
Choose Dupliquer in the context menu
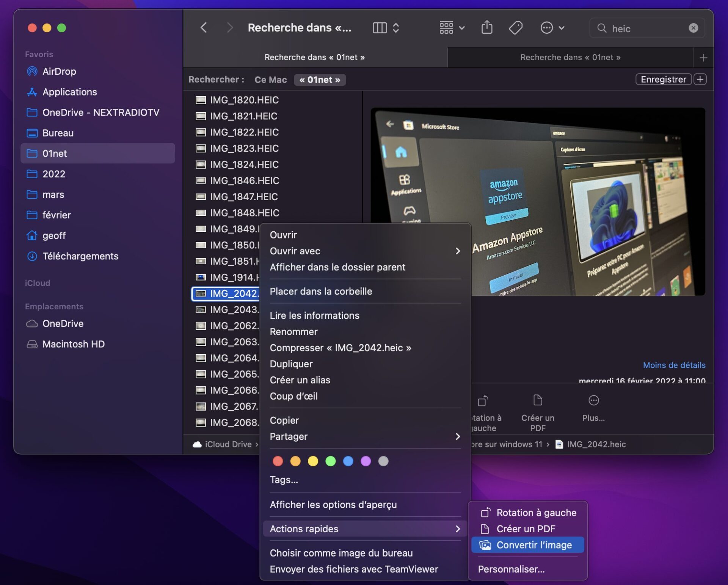[365, 364]
